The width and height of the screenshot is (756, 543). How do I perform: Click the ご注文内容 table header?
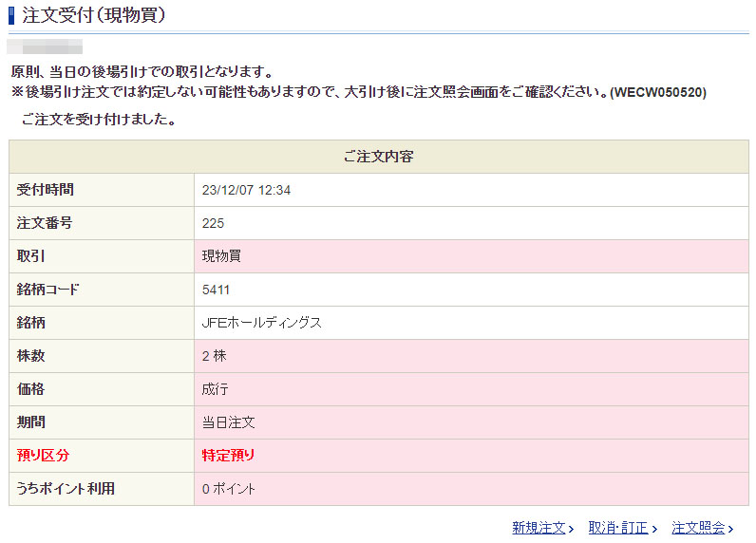tap(378, 157)
